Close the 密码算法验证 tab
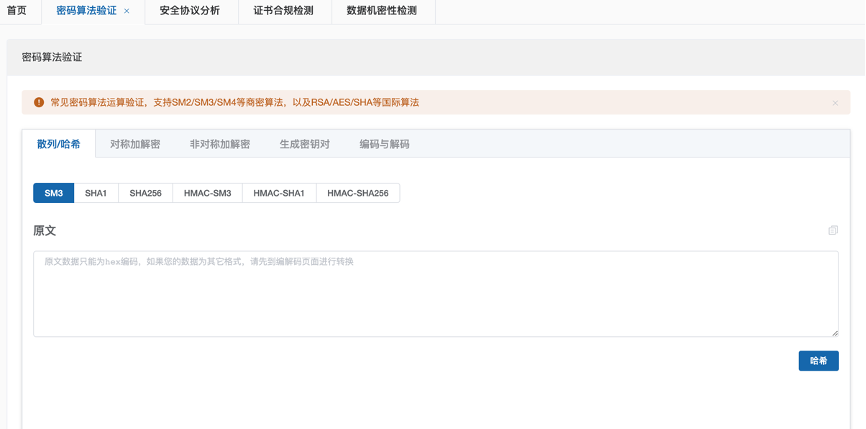This screenshot has width=866, height=429. tap(126, 11)
